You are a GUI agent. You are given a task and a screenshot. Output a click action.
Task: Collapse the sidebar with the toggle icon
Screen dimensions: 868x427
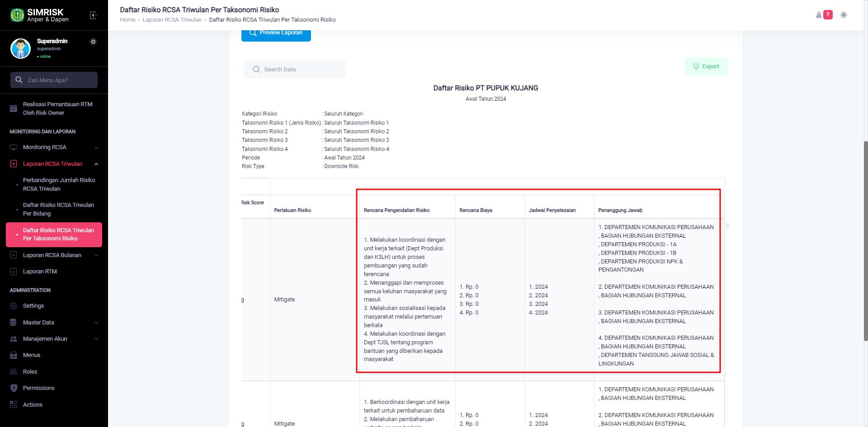click(94, 15)
